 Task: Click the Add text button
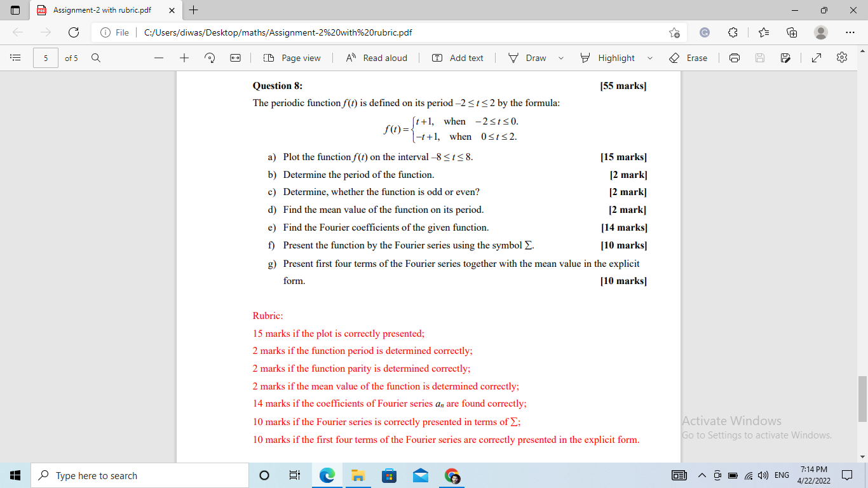[458, 58]
